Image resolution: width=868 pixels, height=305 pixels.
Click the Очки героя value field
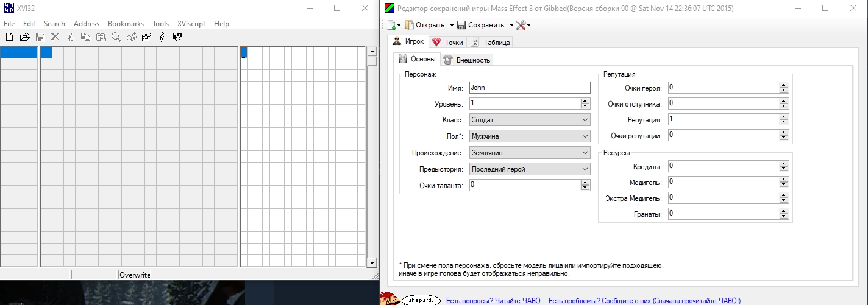point(723,88)
